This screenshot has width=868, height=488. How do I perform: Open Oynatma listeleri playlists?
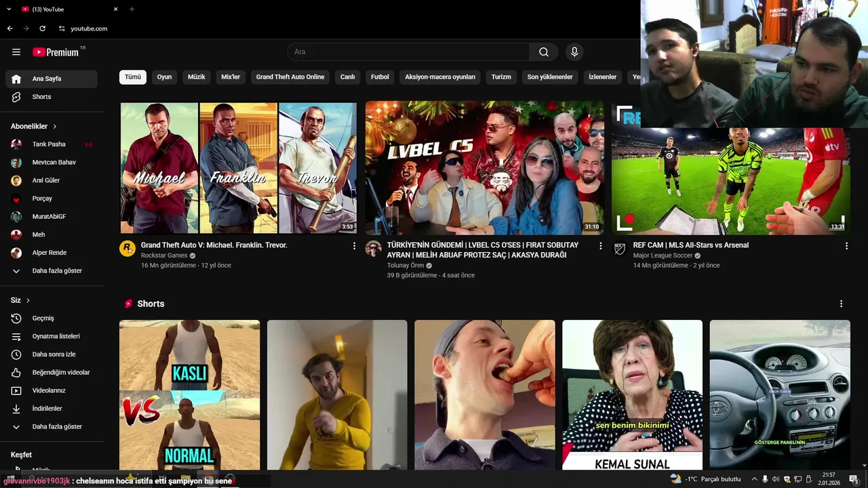[x=52, y=336]
